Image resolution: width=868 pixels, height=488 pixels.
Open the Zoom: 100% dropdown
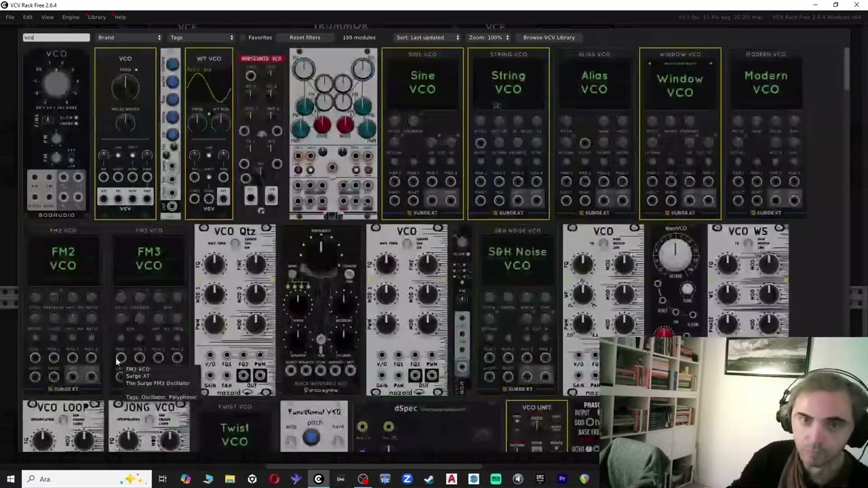pos(488,37)
